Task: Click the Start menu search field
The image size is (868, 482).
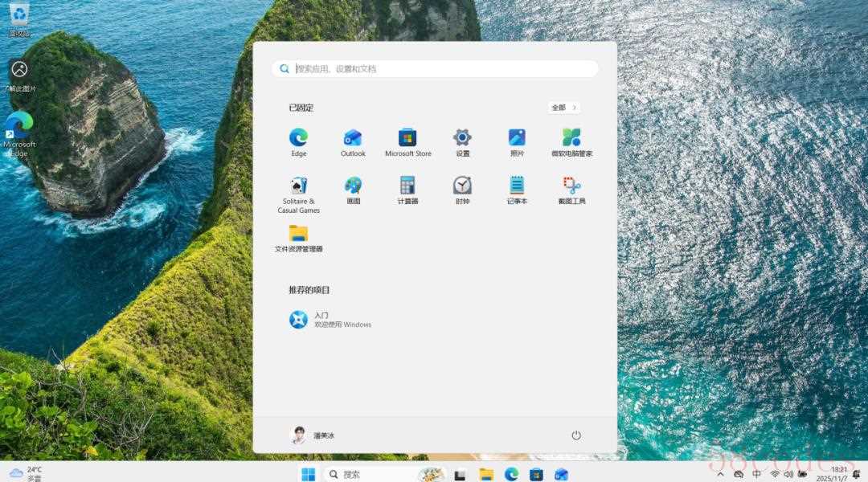Action: [442, 69]
